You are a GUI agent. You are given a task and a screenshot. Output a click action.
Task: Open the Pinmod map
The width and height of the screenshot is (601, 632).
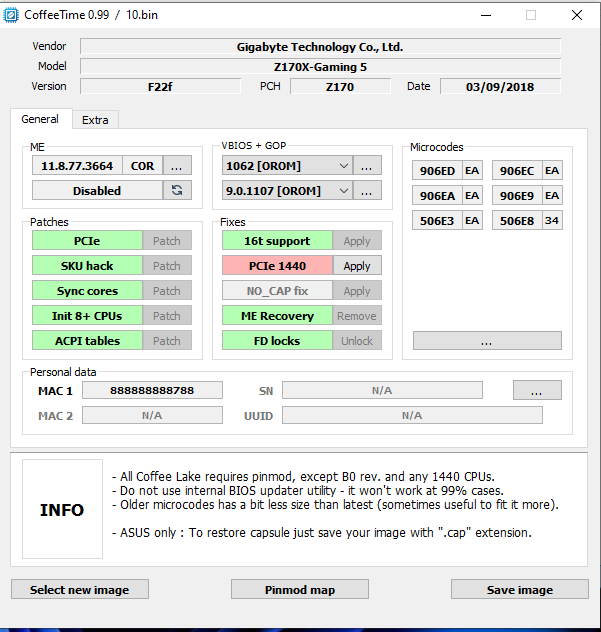300,589
